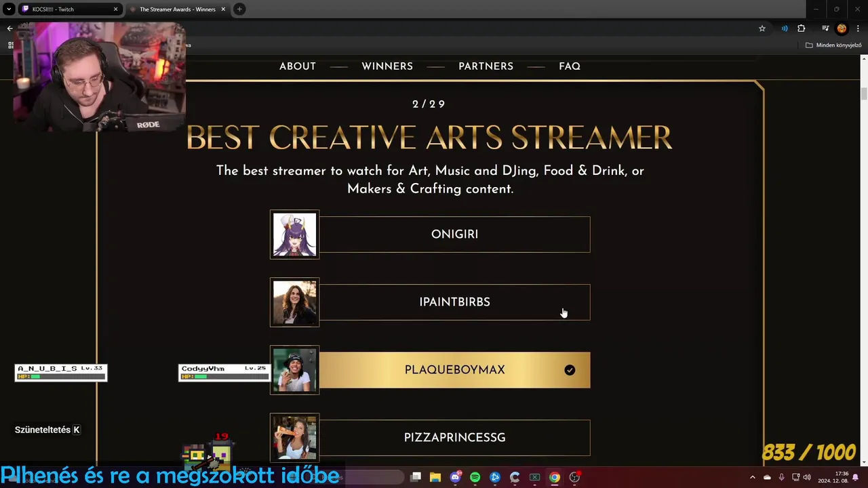Click the PLAQUEBOYMAX selected checkmark

coord(570,370)
